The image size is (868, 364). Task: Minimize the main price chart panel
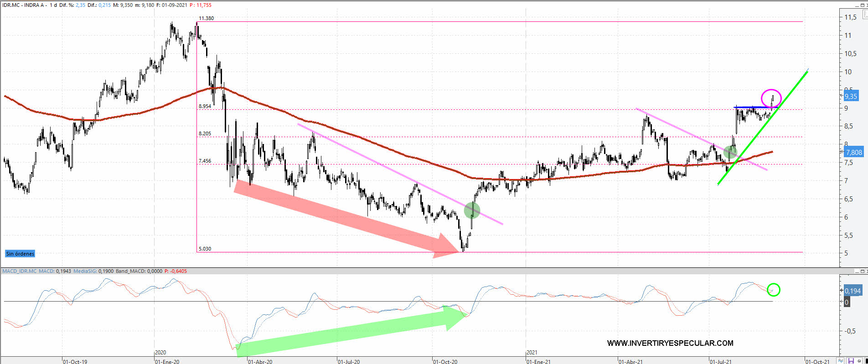[857, 5]
